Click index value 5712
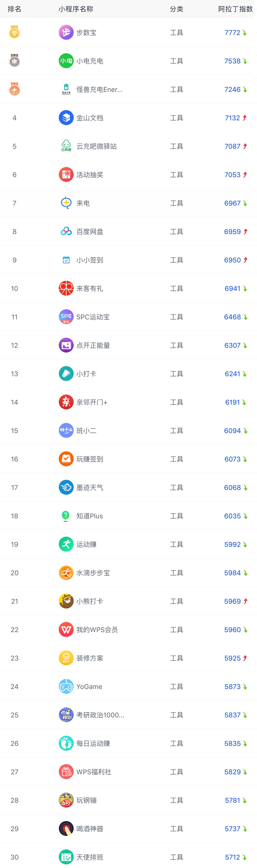The height and width of the screenshot is (868, 257). point(232,857)
